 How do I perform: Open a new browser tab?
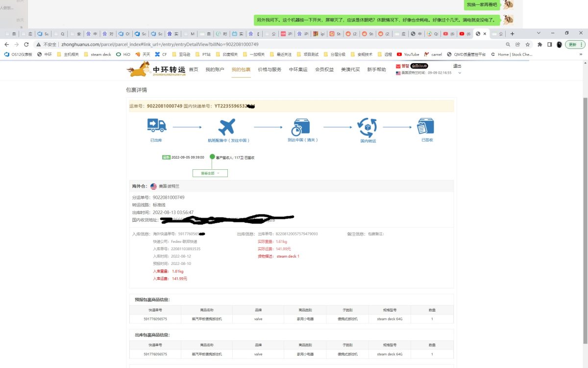coord(513,34)
